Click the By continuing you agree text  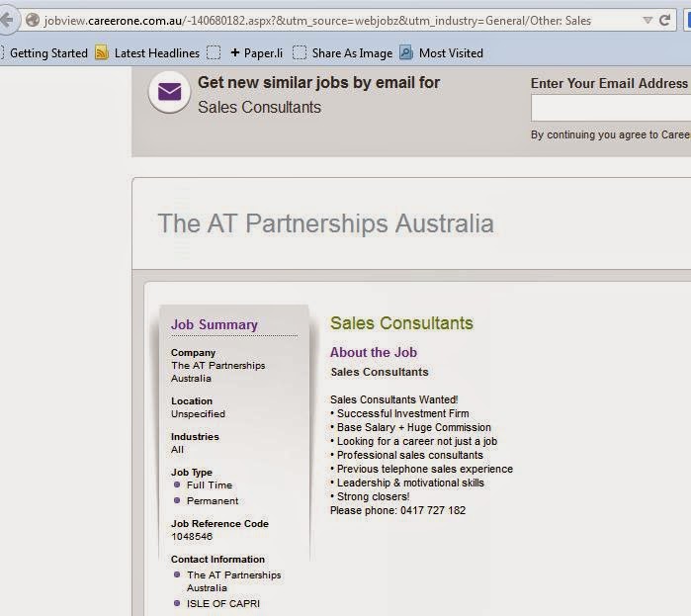point(611,134)
